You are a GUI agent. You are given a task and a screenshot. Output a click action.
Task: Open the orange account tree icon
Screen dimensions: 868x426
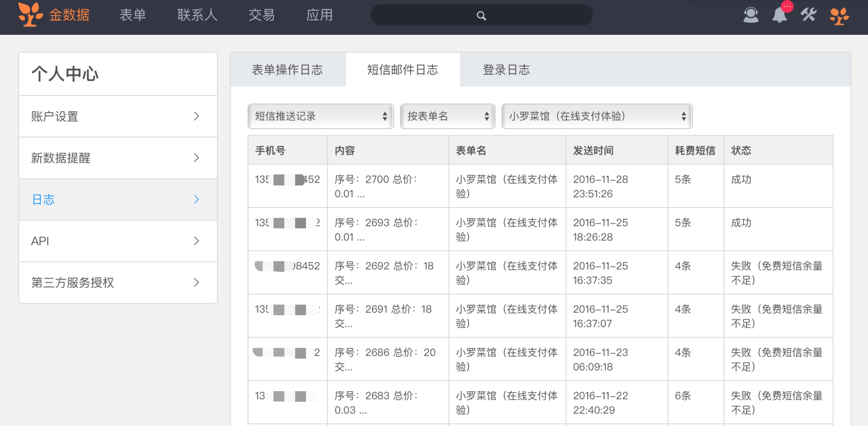coord(839,16)
